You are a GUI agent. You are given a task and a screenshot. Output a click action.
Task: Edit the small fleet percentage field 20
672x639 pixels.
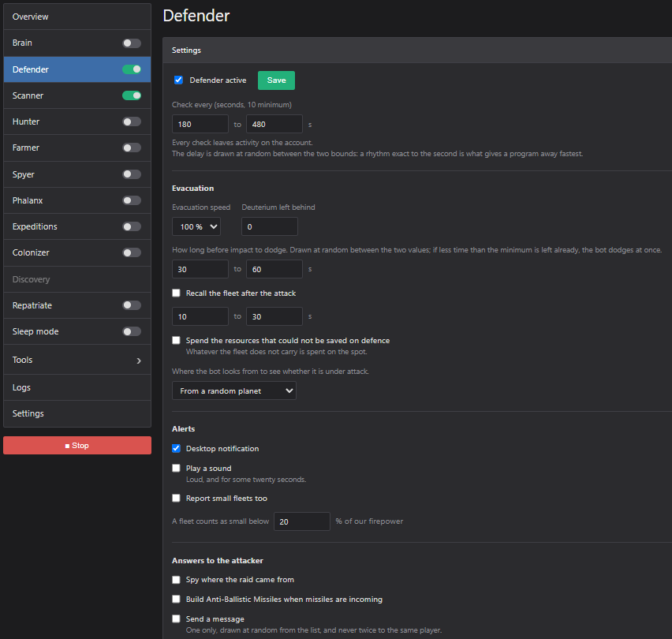pyautogui.click(x=302, y=521)
